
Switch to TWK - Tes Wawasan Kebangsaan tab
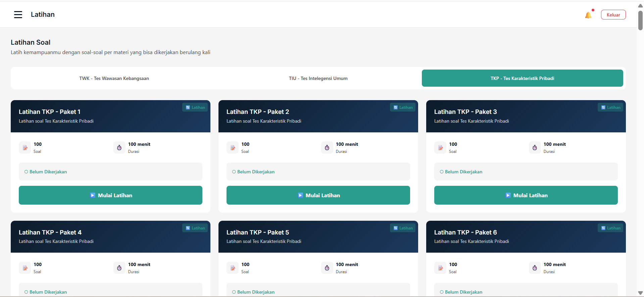(x=114, y=78)
